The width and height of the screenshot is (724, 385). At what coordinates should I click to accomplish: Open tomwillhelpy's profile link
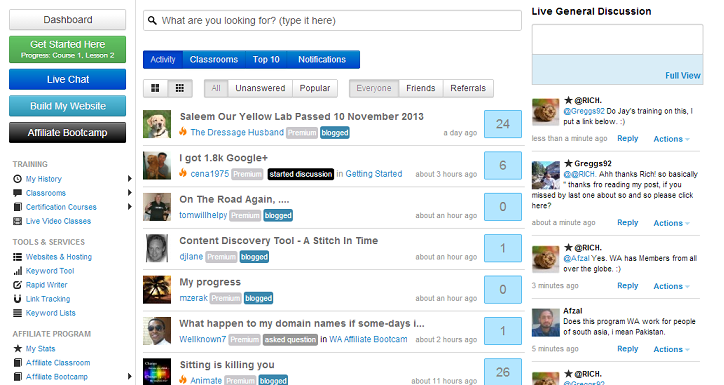click(203, 215)
